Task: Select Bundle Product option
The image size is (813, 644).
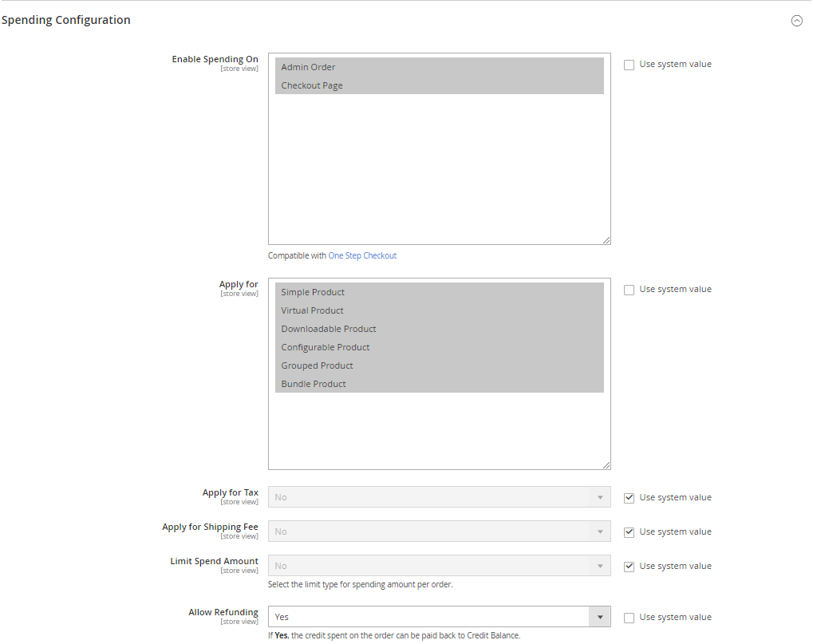Action: tap(314, 384)
